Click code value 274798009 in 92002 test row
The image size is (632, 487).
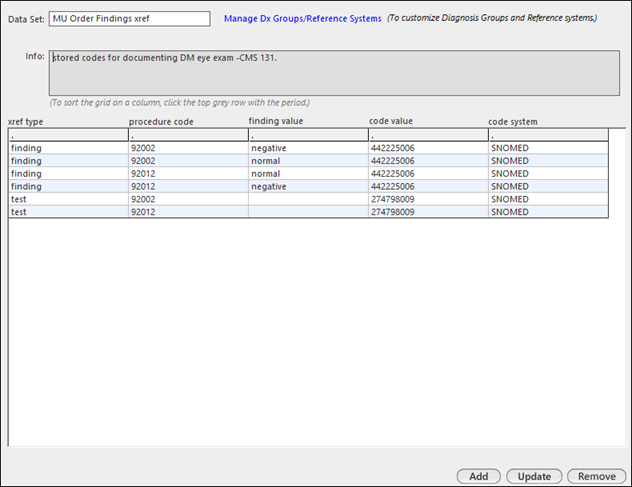point(428,199)
